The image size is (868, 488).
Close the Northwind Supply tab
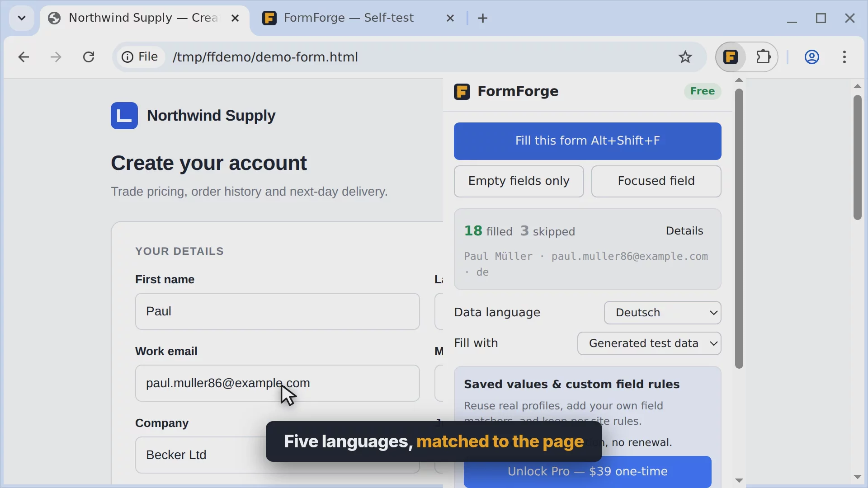235,18
